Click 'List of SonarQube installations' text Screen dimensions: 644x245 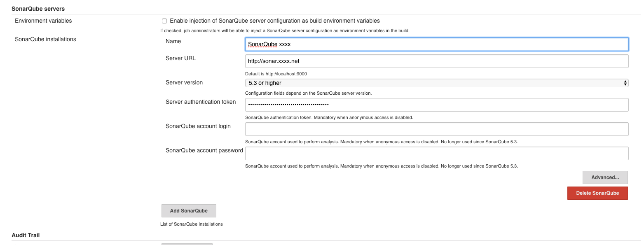click(x=192, y=224)
